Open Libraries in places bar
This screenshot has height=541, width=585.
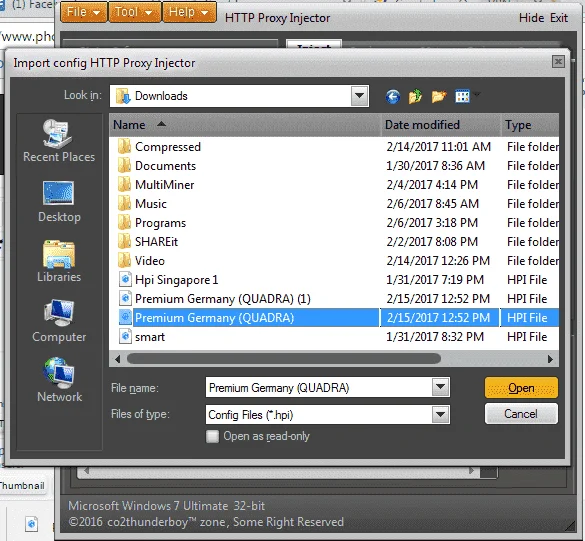[59, 261]
